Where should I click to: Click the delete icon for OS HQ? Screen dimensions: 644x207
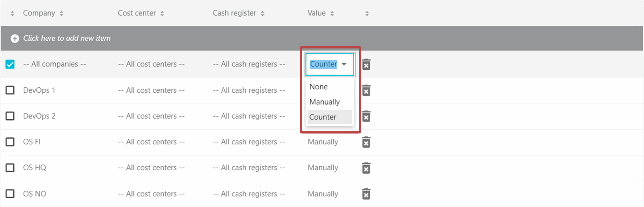click(x=366, y=168)
